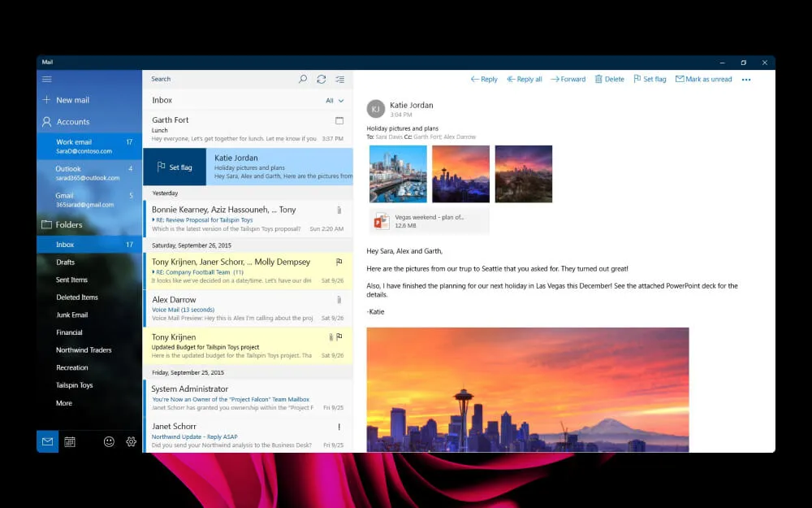This screenshot has height=508, width=812.
Task: Switch to Calendar from the bottom bar
Action: pyautogui.click(x=70, y=441)
